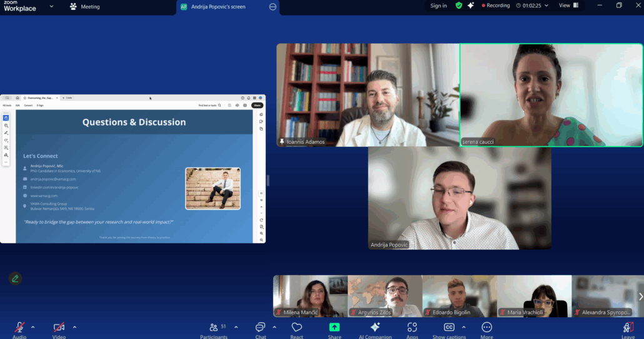This screenshot has width=644, height=339.
Task: Open AI Companion
Action: coord(375,327)
